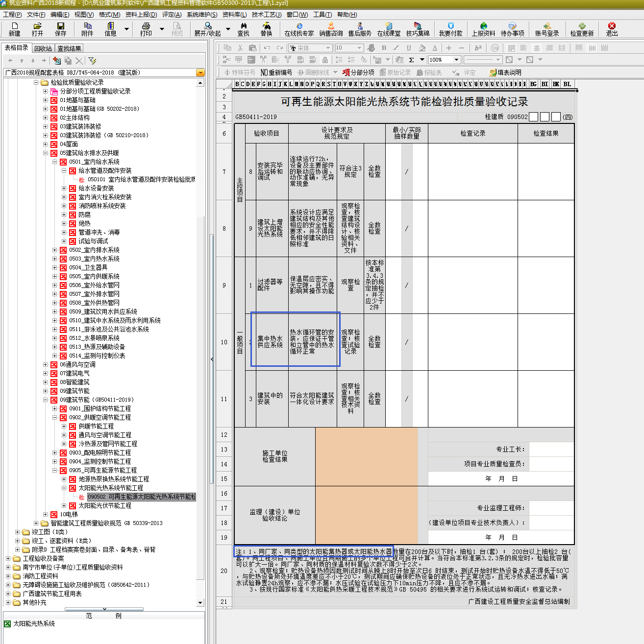Open 售后服务 after-sales service

pyautogui.click(x=360, y=29)
